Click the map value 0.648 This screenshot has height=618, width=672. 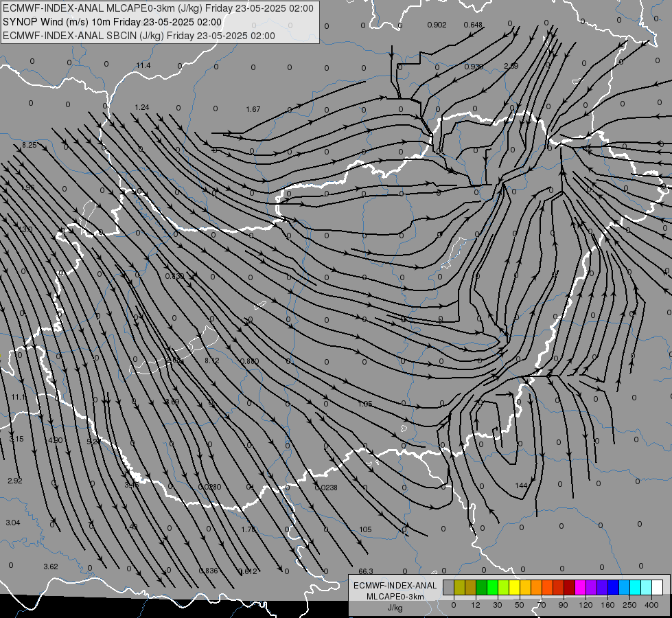pyautogui.click(x=473, y=25)
